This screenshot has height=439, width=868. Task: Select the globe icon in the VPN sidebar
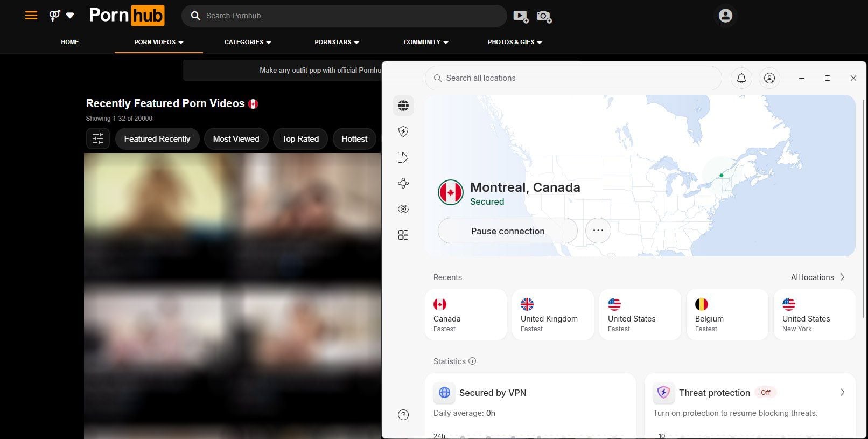tap(403, 106)
